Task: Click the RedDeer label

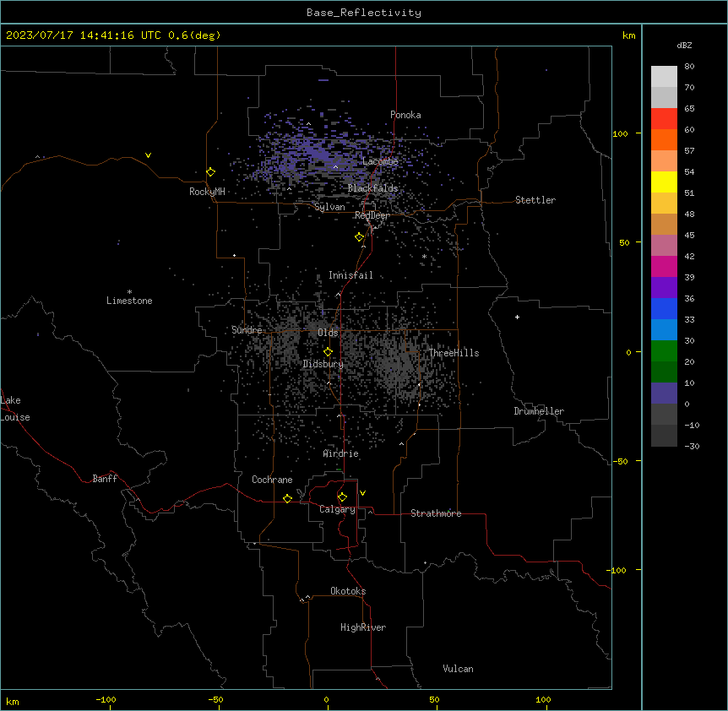Action: click(372, 215)
